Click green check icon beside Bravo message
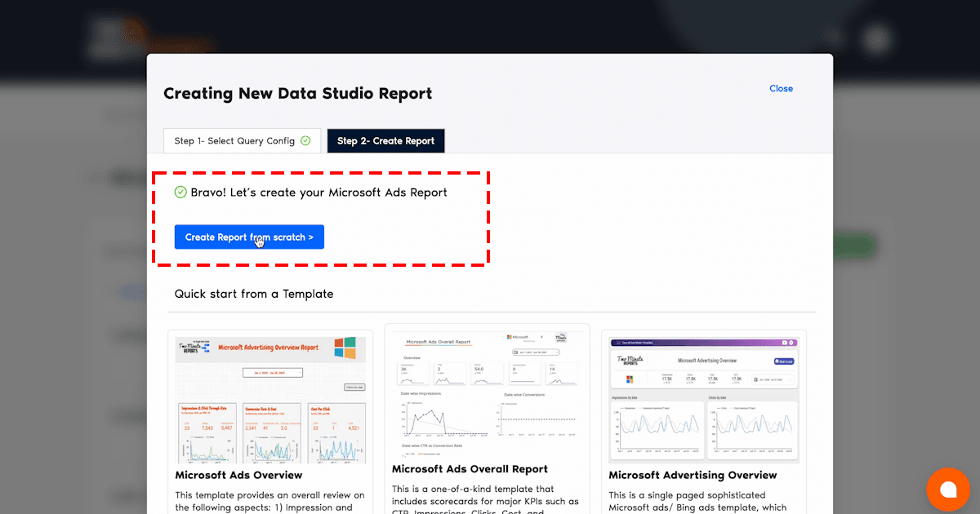The height and width of the screenshot is (514, 980). pos(180,193)
